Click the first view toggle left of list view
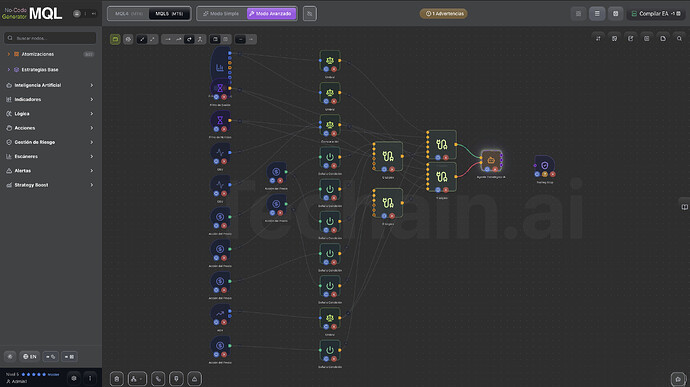 pos(578,14)
